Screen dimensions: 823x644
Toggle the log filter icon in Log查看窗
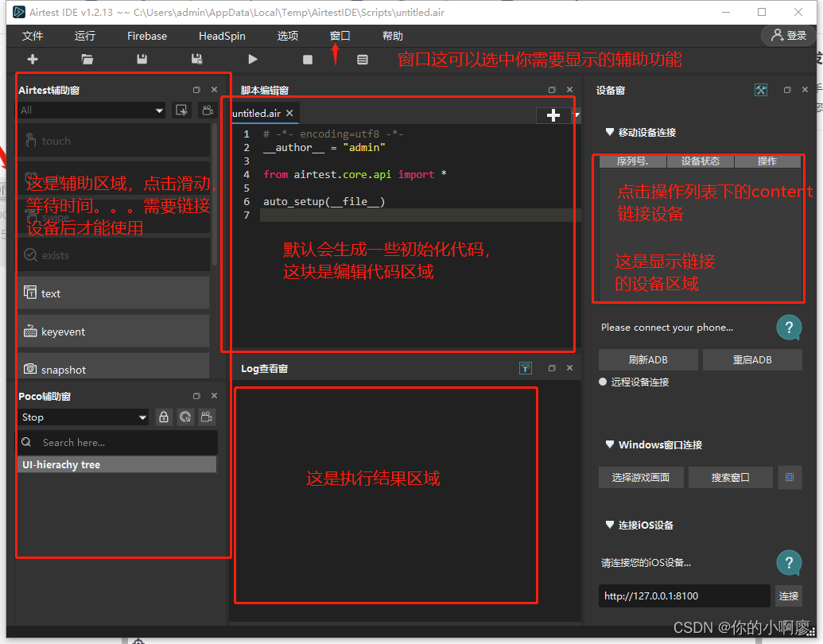[x=525, y=368]
